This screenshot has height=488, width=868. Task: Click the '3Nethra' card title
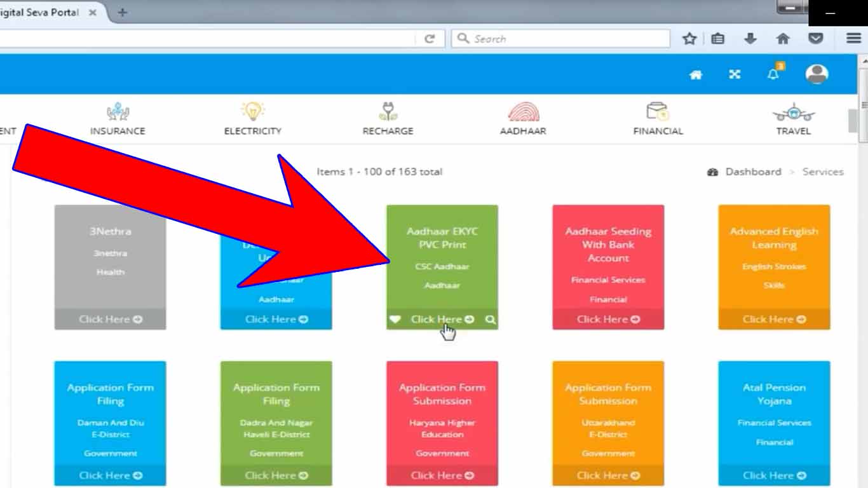click(110, 231)
